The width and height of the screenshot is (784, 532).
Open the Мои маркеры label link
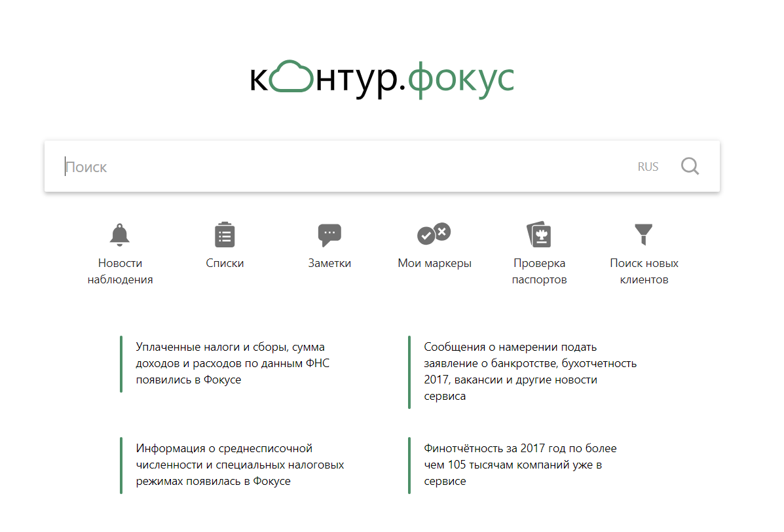434,263
